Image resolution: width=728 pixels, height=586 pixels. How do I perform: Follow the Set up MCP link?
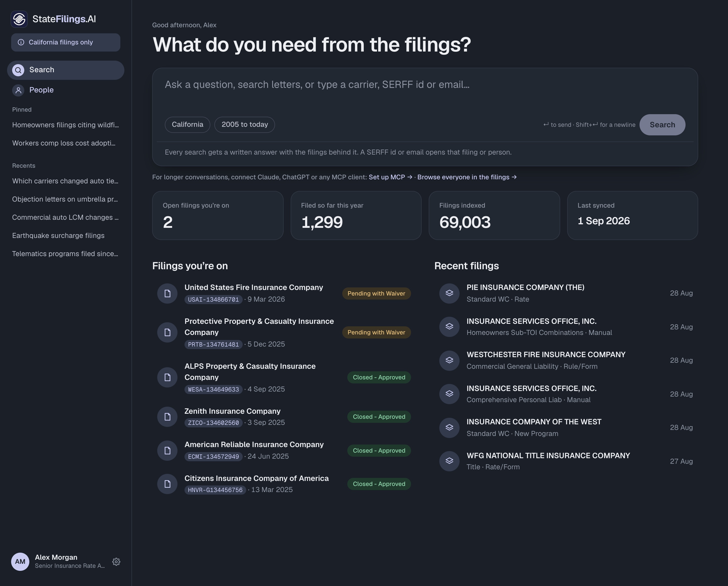coord(391,177)
